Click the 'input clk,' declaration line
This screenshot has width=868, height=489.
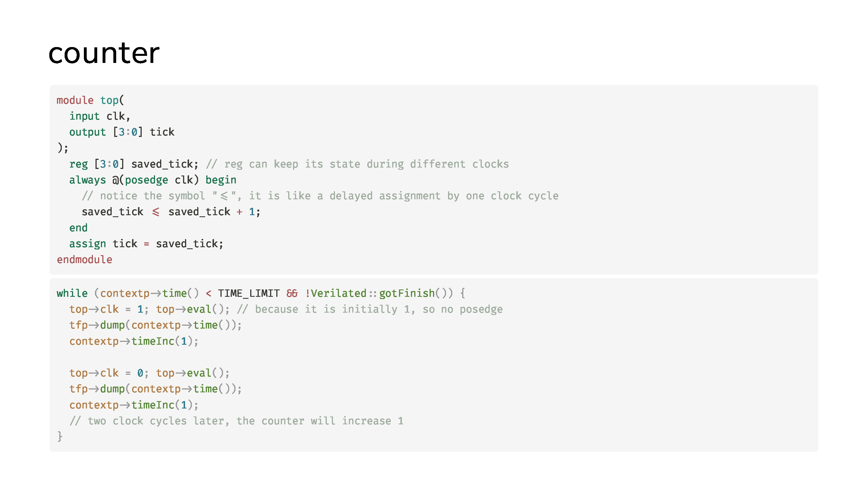pyautogui.click(x=99, y=116)
